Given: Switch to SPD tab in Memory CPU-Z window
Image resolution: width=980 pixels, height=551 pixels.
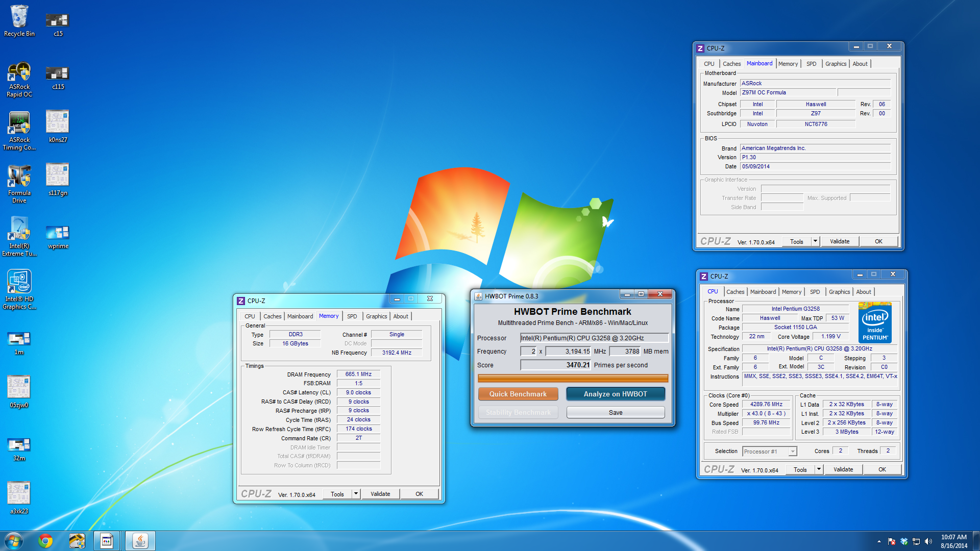Looking at the screenshot, I should click(x=352, y=316).
